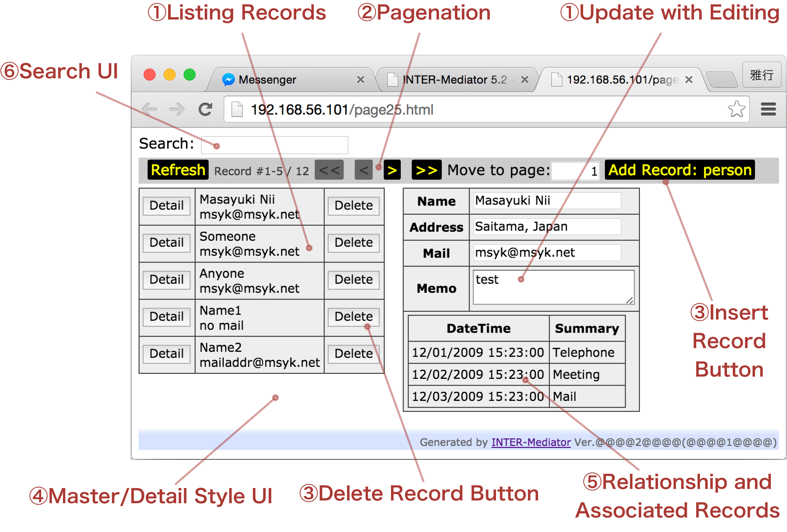Click the Memo textarea containing test
Viewport: 787px width, 532px height.
click(x=554, y=287)
